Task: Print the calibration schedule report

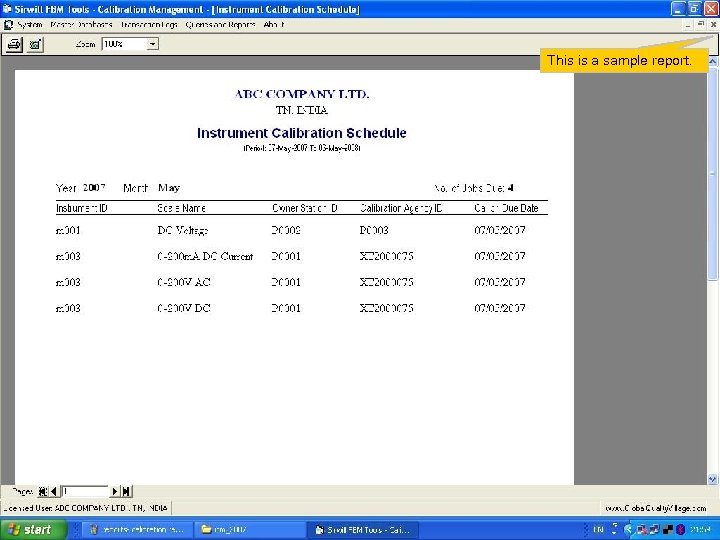Action: click(x=14, y=45)
